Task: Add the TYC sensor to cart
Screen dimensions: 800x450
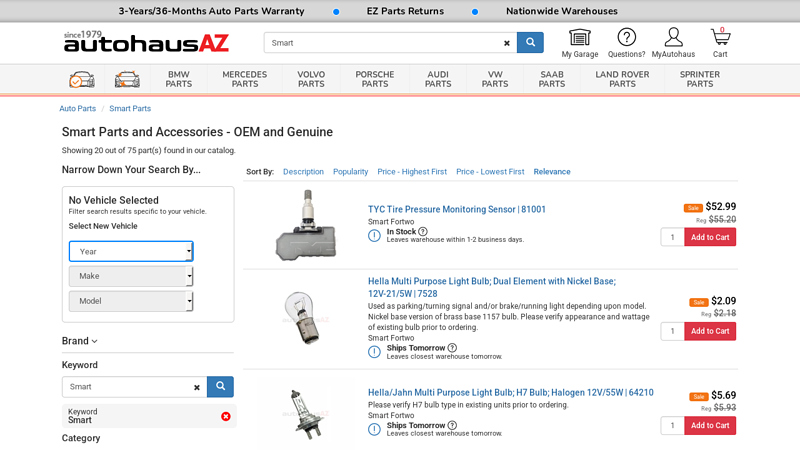Action: 710,237
